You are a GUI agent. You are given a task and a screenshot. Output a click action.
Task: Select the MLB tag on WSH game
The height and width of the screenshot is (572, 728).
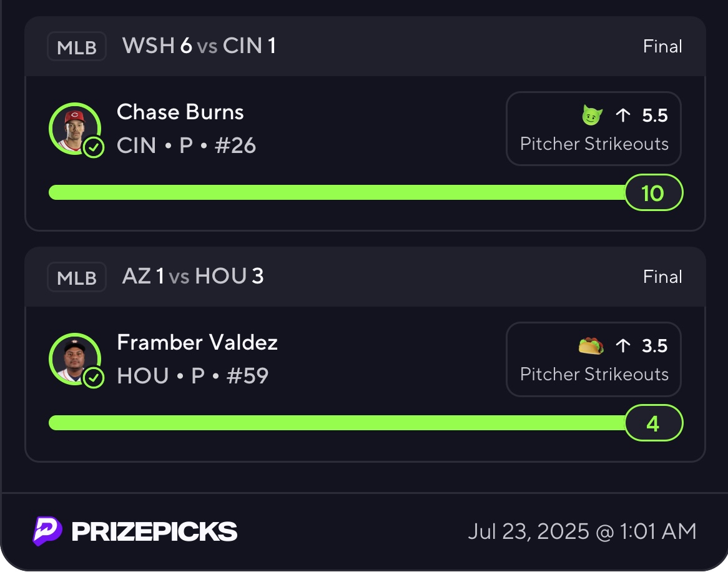[77, 46]
